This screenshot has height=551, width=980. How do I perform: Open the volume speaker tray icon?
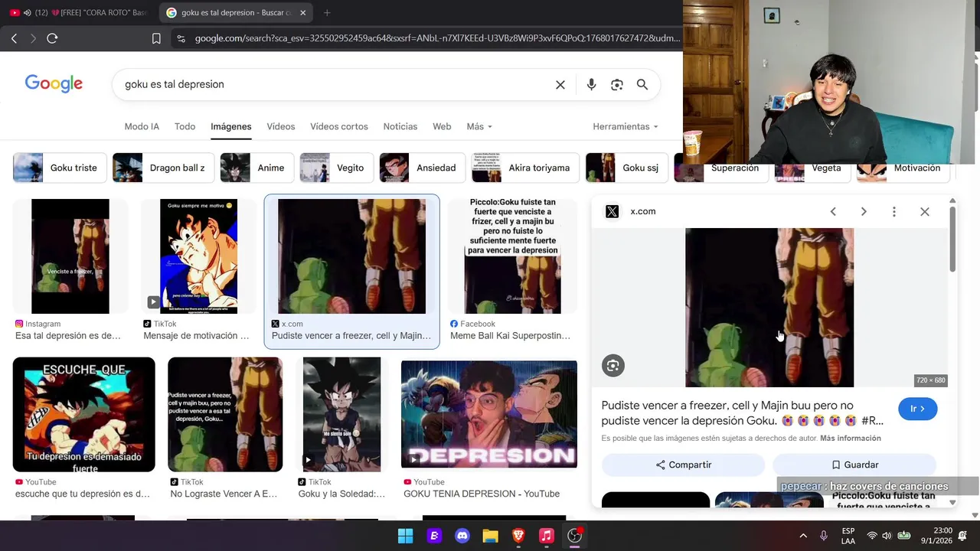point(887,536)
